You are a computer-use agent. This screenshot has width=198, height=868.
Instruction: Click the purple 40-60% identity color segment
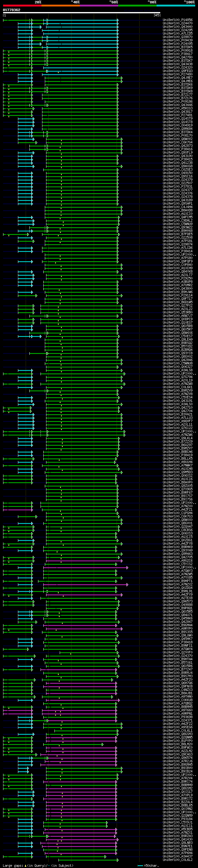pyautogui.click(x=99, y=5)
